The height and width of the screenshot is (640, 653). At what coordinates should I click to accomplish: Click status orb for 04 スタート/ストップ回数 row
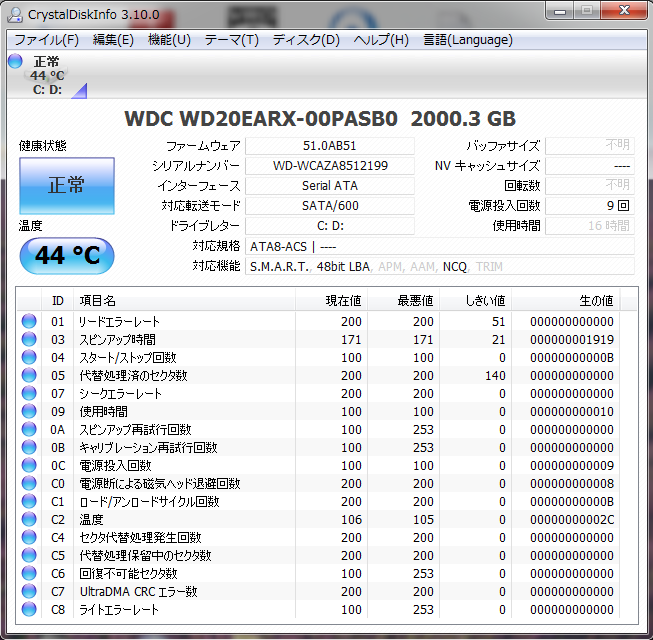point(29,357)
